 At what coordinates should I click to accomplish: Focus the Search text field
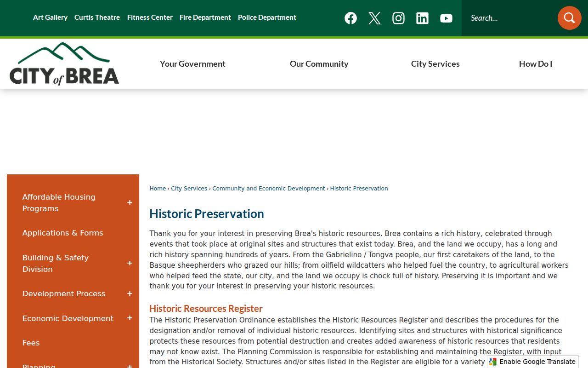510,18
